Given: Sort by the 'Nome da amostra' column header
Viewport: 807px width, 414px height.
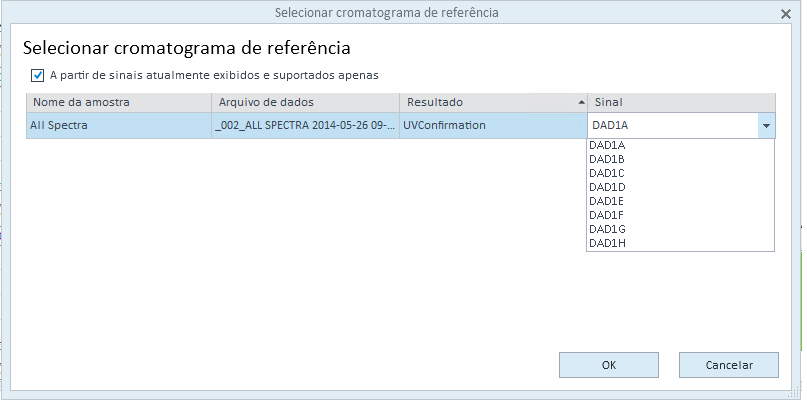Looking at the screenshot, I should click(119, 102).
